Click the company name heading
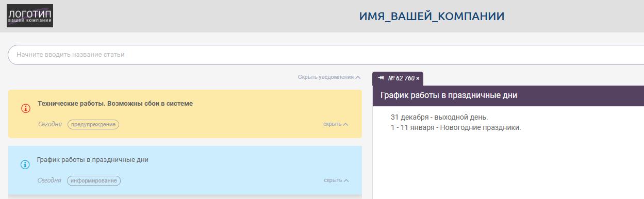The width and height of the screenshot is (644, 199). coord(432,16)
